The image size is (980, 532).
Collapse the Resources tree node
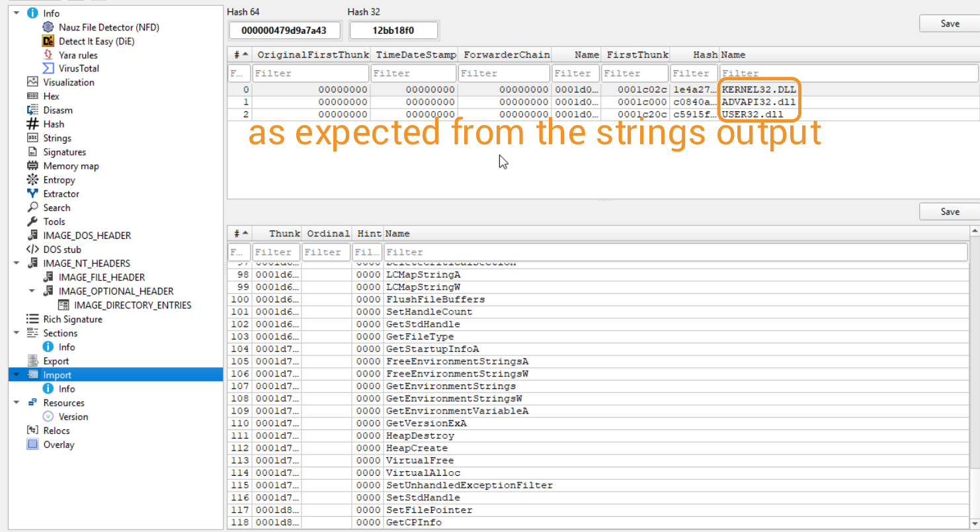coord(17,403)
